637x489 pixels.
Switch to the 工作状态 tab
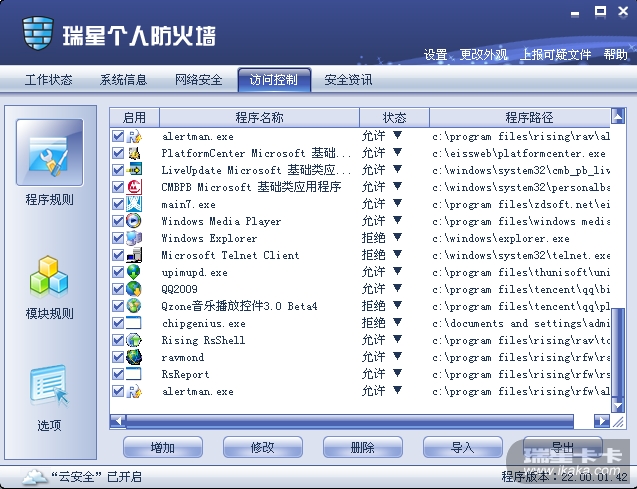coord(49,80)
